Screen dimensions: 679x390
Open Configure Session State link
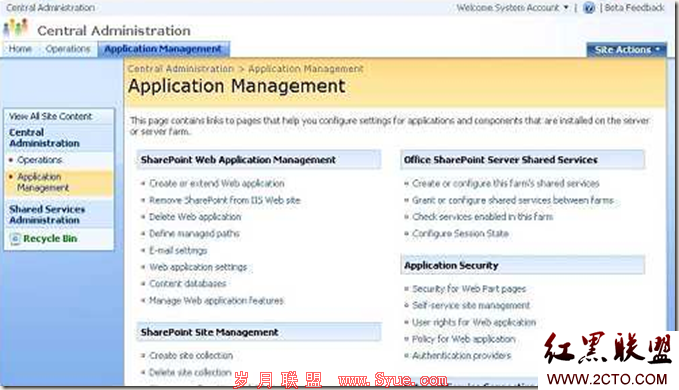(460, 234)
